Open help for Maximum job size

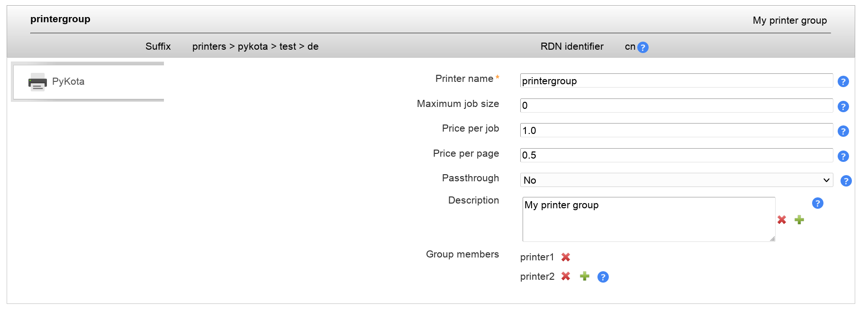click(843, 107)
